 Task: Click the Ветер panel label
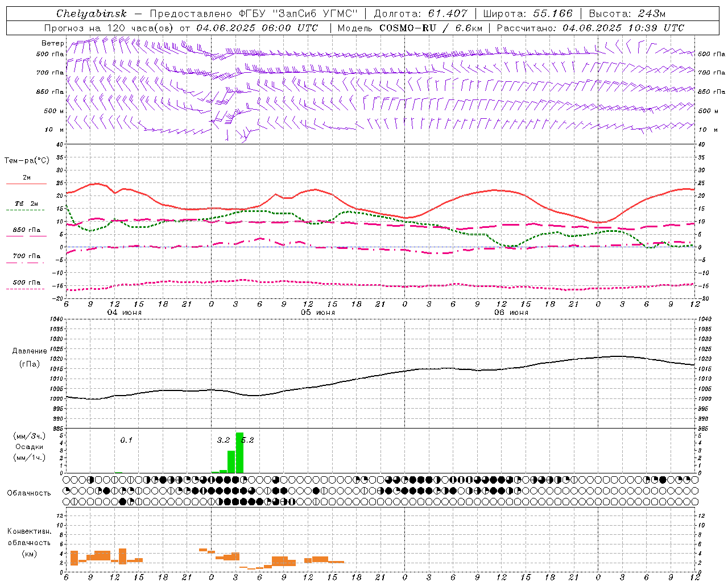tap(52, 43)
